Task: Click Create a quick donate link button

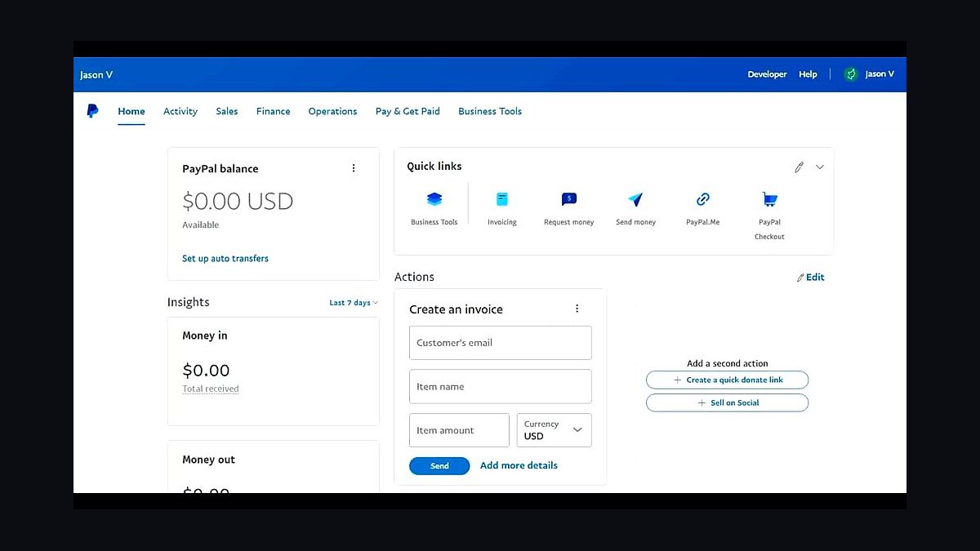Action: click(x=727, y=380)
